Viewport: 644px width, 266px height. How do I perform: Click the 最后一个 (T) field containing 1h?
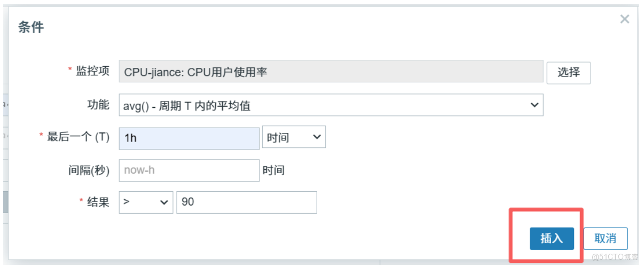[189, 138]
